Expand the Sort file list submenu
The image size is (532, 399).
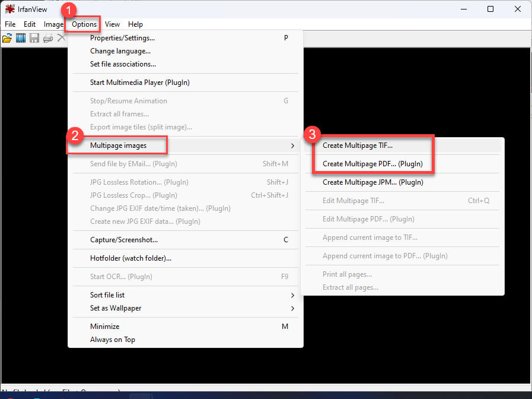[x=186, y=295]
